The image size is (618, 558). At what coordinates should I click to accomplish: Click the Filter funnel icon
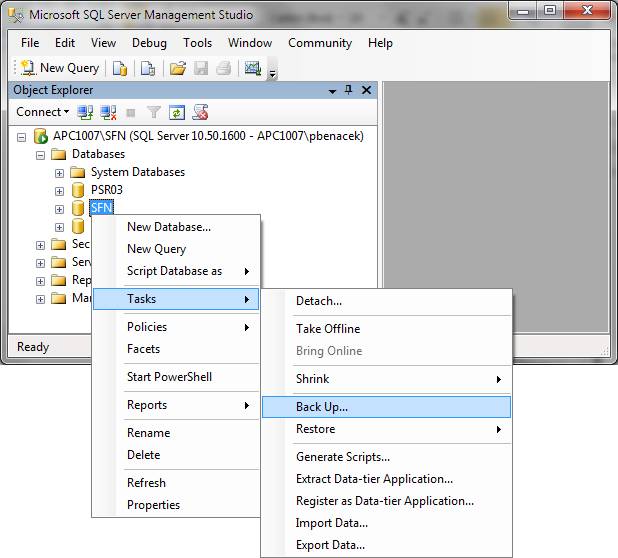(154, 112)
